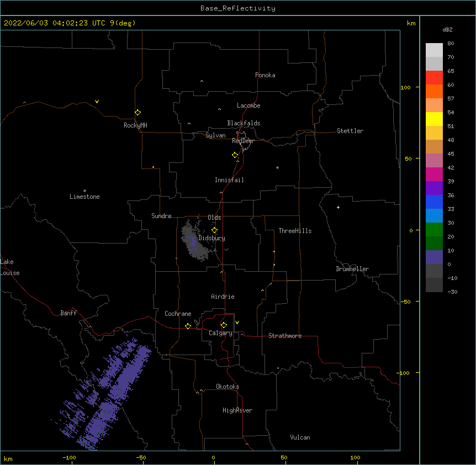Click the yellow diamond marker beside Olds
The height and width of the screenshot is (465, 476).
click(x=214, y=230)
